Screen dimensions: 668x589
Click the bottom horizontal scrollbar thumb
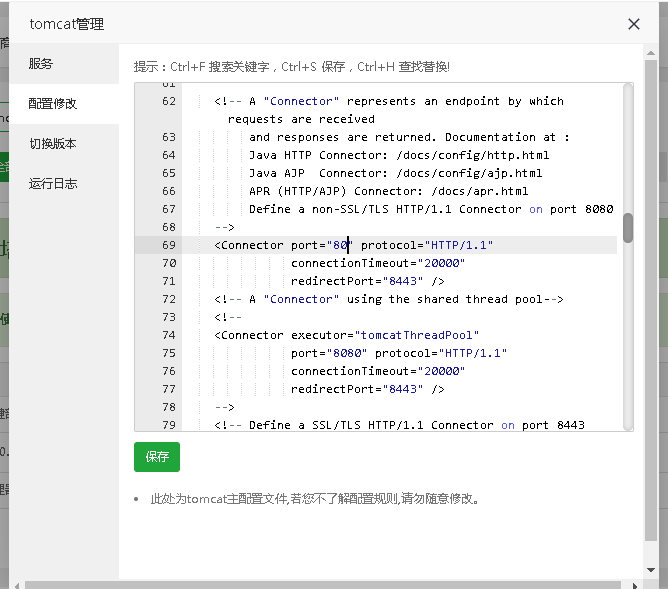pyautogui.click(x=322, y=586)
